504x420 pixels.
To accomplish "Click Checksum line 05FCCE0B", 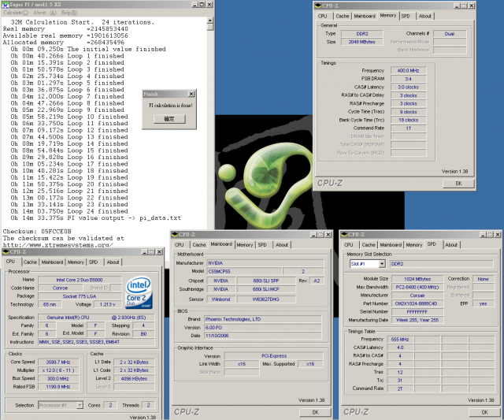I will [37, 232].
